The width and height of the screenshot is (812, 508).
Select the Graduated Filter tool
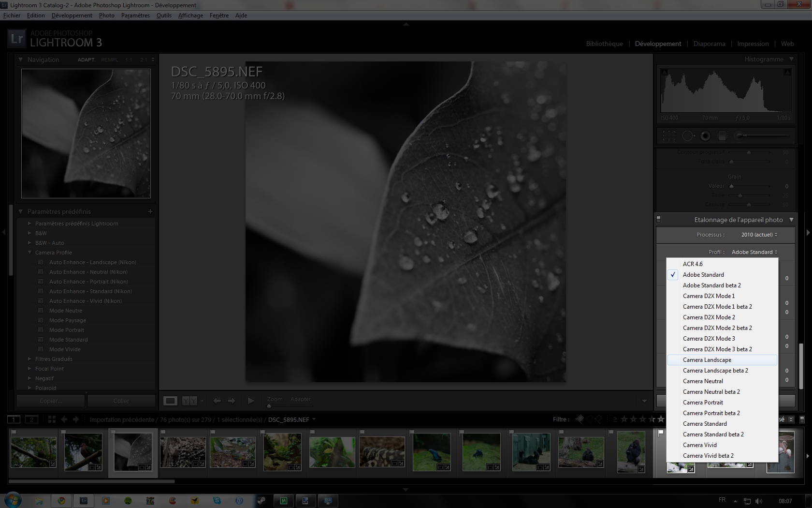[722, 136]
